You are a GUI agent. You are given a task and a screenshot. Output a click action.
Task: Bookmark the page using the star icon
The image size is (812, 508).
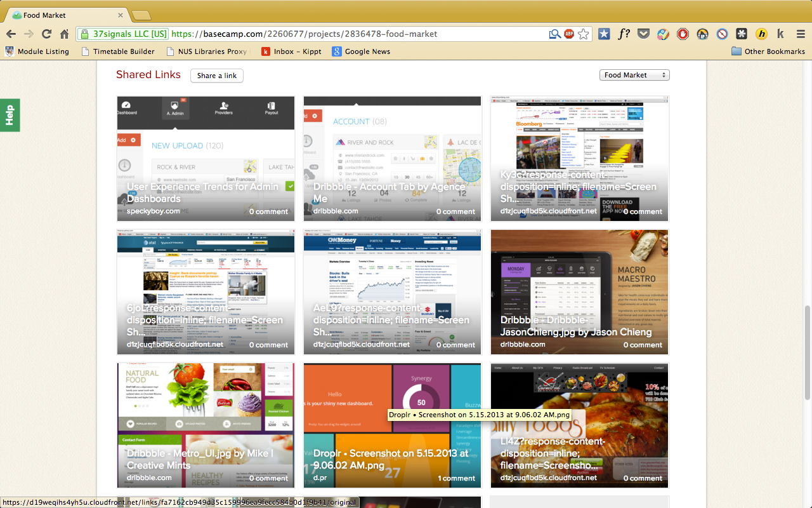point(583,34)
